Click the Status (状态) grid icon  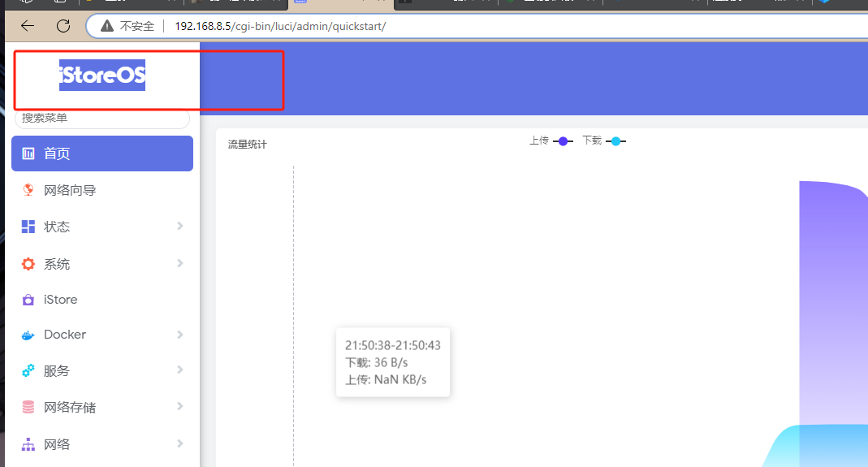pyautogui.click(x=28, y=227)
